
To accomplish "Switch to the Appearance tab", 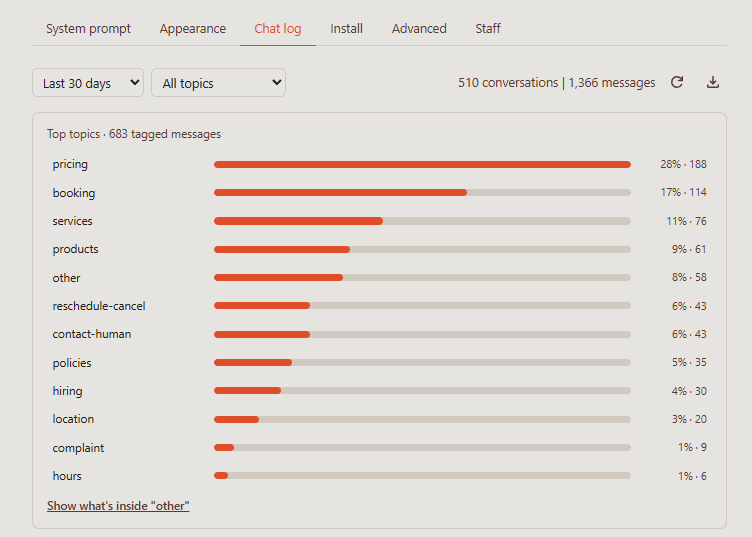I will pyautogui.click(x=193, y=29).
